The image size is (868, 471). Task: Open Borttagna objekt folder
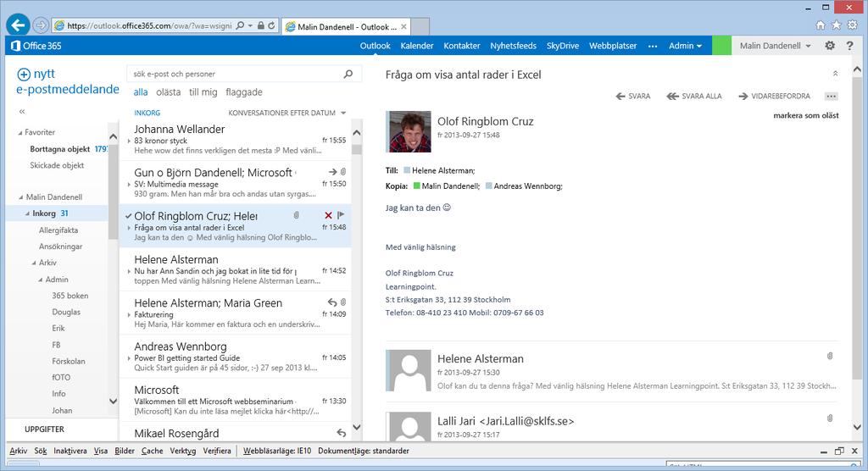coord(60,149)
